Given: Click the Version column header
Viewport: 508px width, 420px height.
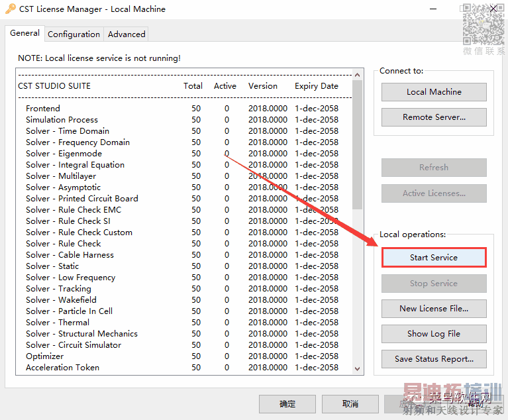Looking at the screenshot, I should (x=263, y=86).
